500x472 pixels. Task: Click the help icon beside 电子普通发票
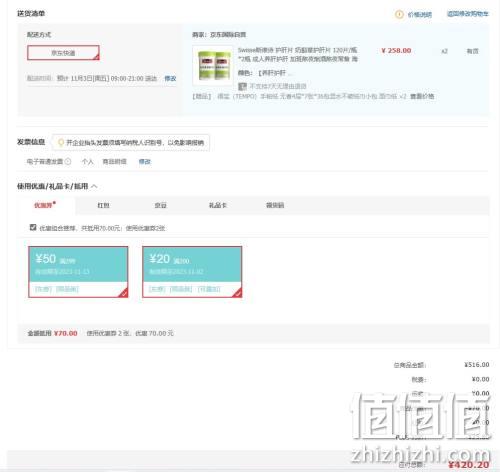coord(68,162)
